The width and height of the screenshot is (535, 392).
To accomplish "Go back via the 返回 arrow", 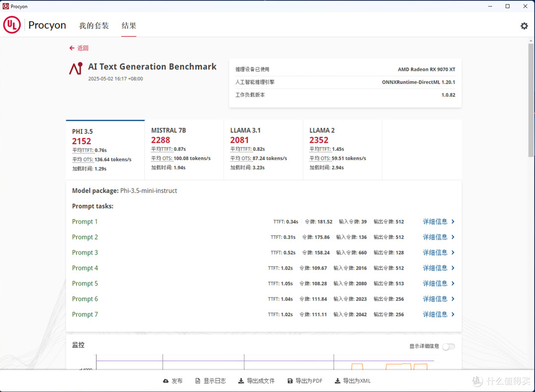I will click(72, 48).
